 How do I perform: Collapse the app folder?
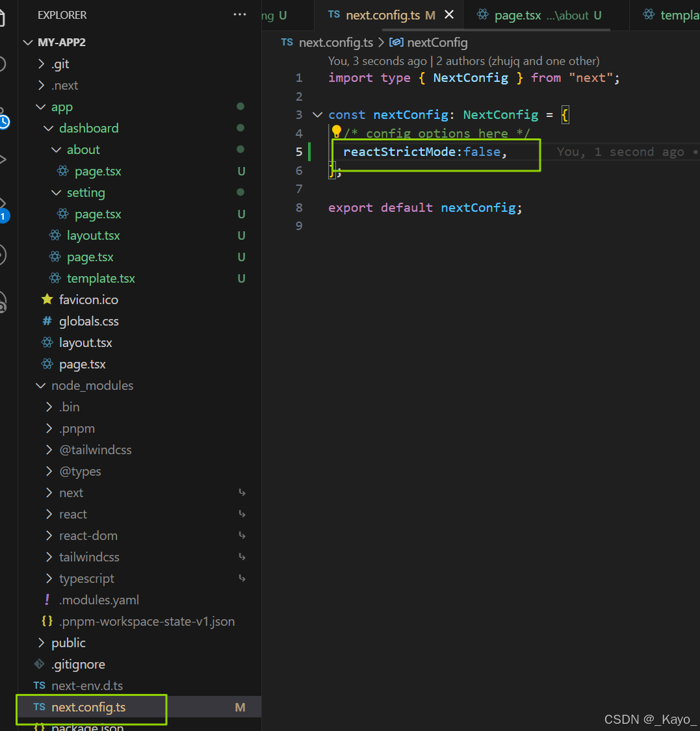(x=41, y=107)
